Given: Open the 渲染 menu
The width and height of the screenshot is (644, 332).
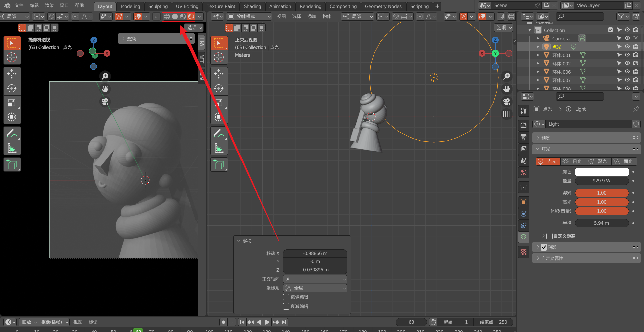Looking at the screenshot, I should 49,5.
